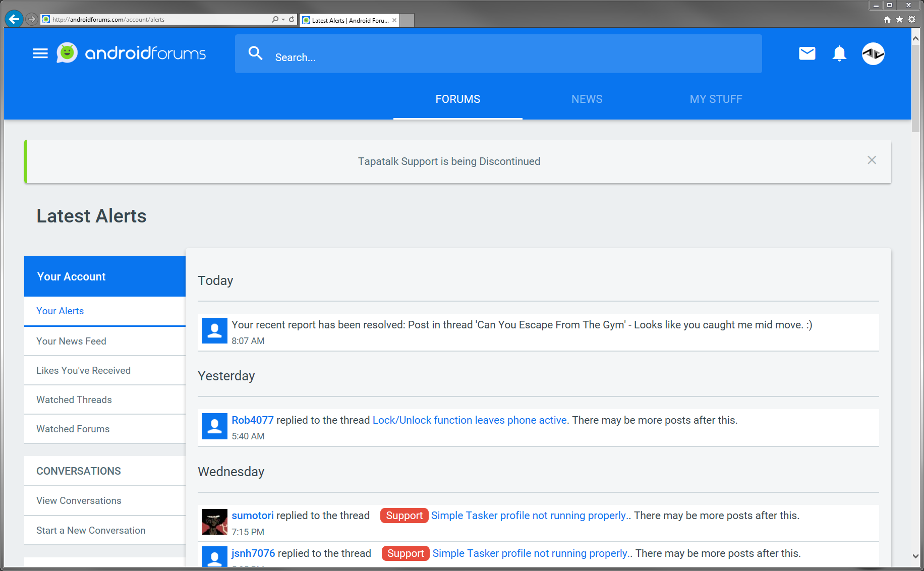Open the hamburger navigation menu
The height and width of the screenshot is (571, 924).
point(40,53)
